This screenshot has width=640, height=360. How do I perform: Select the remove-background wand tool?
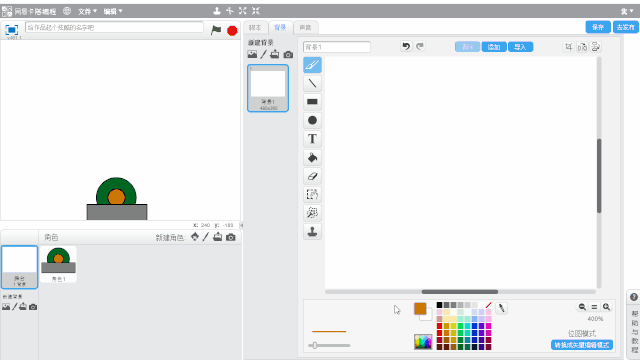tap(312, 213)
